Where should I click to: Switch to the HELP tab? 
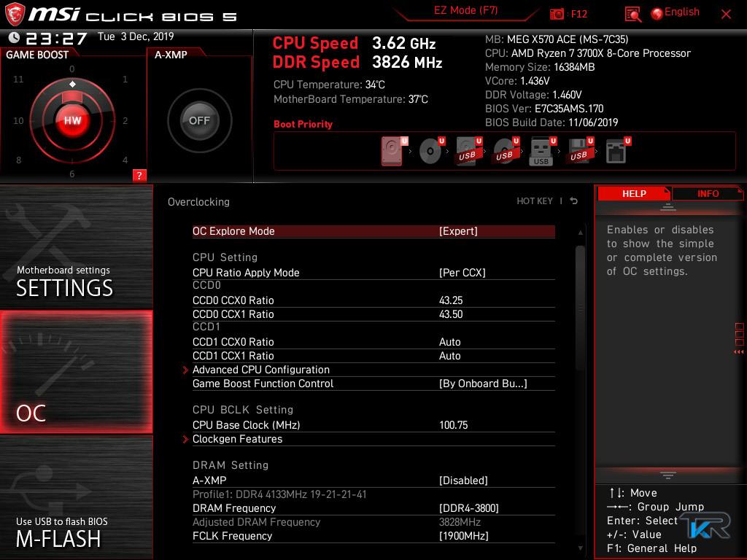tap(634, 193)
